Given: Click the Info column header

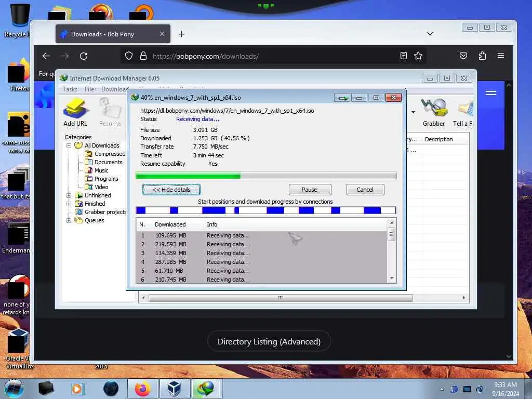Looking at the screenshot, I should pos(212,224).
